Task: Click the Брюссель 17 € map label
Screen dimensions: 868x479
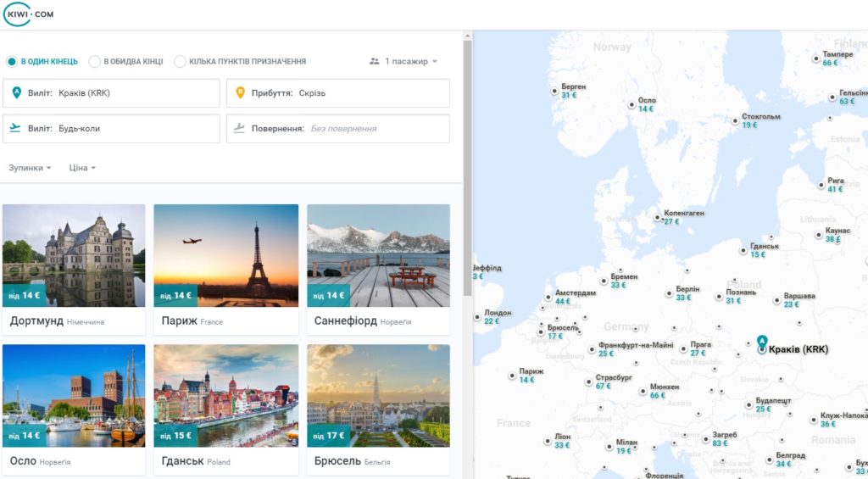Action: [563, 331]
